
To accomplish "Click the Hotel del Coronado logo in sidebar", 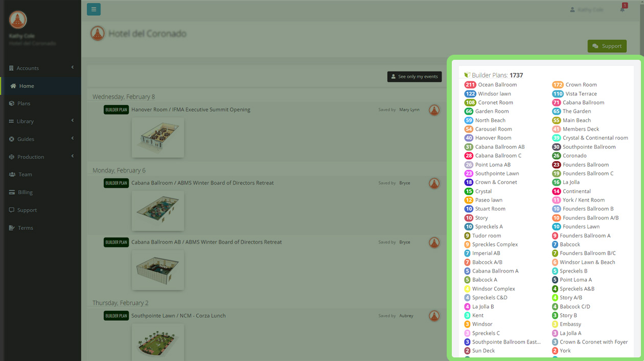I will point(18,20).
